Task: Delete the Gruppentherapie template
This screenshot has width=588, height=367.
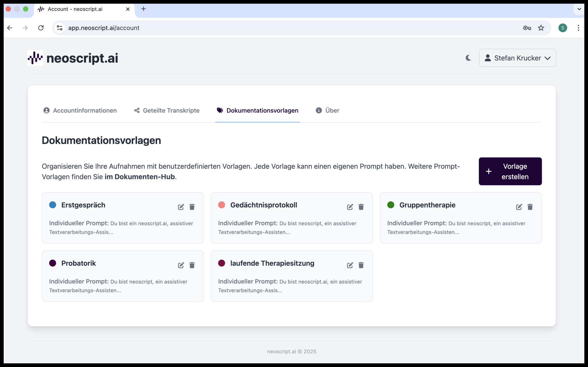Action: (530, 207)
